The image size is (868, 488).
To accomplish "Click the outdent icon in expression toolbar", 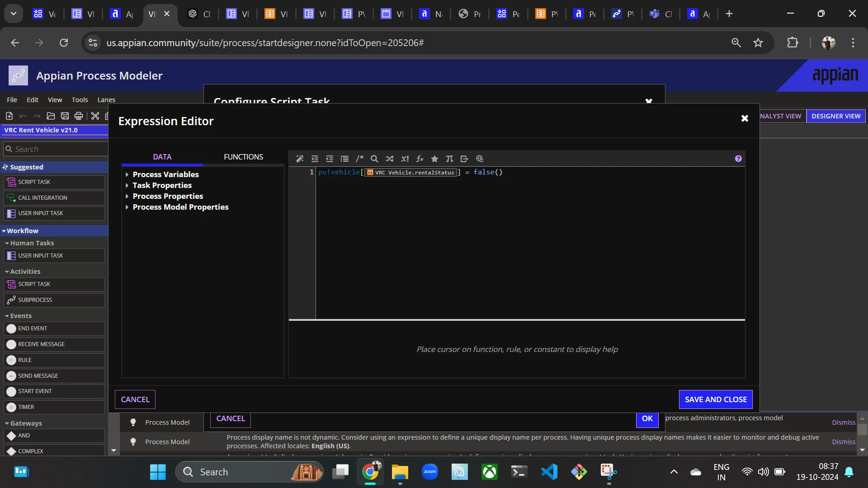I will tap(315, 159).
